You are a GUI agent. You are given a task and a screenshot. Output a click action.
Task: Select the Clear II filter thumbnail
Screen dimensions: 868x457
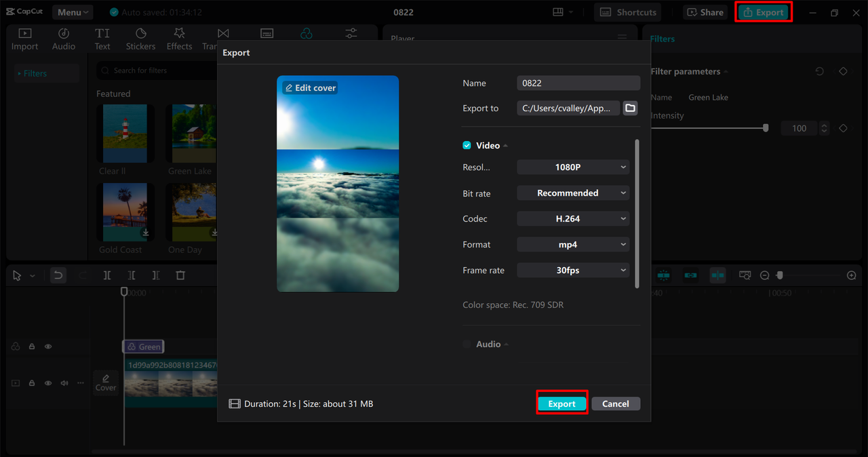pyautogui.click(x=125, y=134)
